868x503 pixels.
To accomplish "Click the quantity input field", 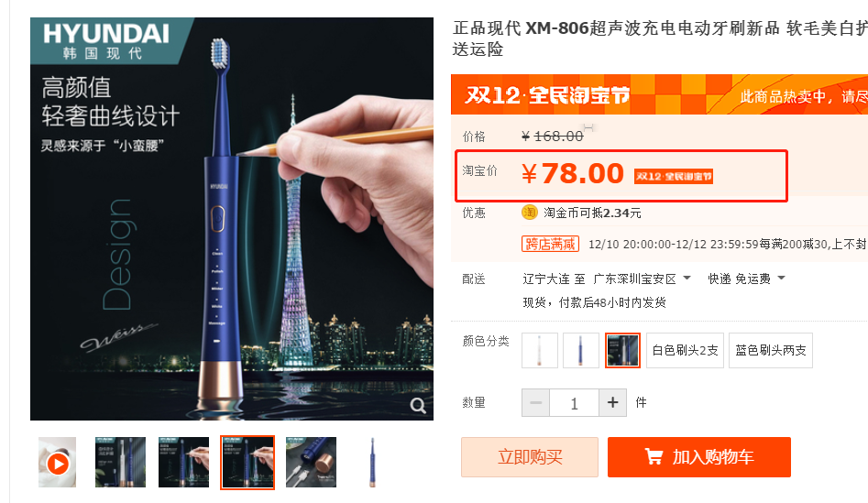I will click(574, 402).
